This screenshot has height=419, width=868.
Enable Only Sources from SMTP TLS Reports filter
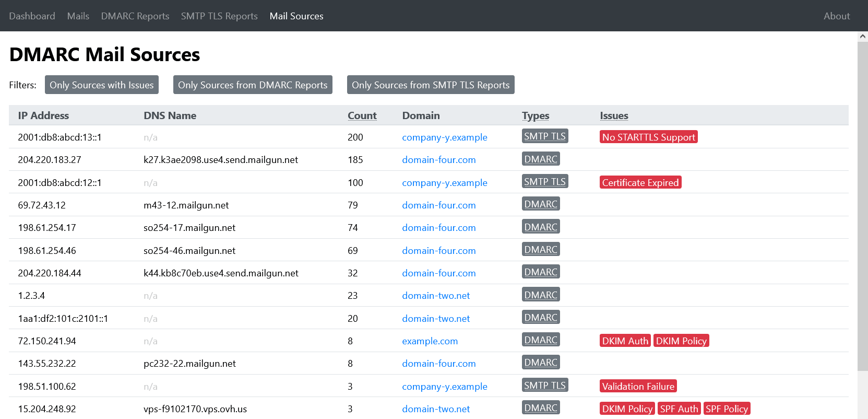click(431, 85)
